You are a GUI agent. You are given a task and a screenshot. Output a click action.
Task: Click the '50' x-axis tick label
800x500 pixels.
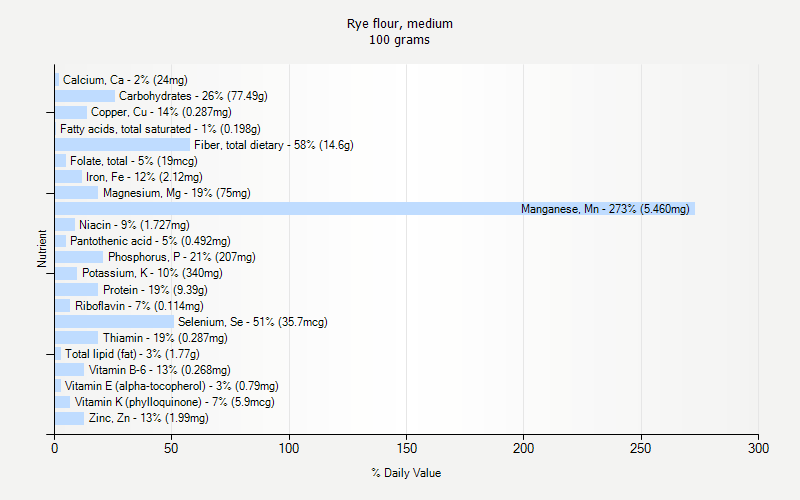tap(171, 448)
